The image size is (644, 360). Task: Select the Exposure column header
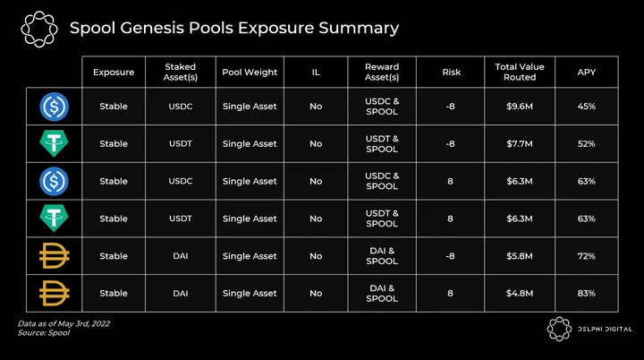click(x=114, y=72)
